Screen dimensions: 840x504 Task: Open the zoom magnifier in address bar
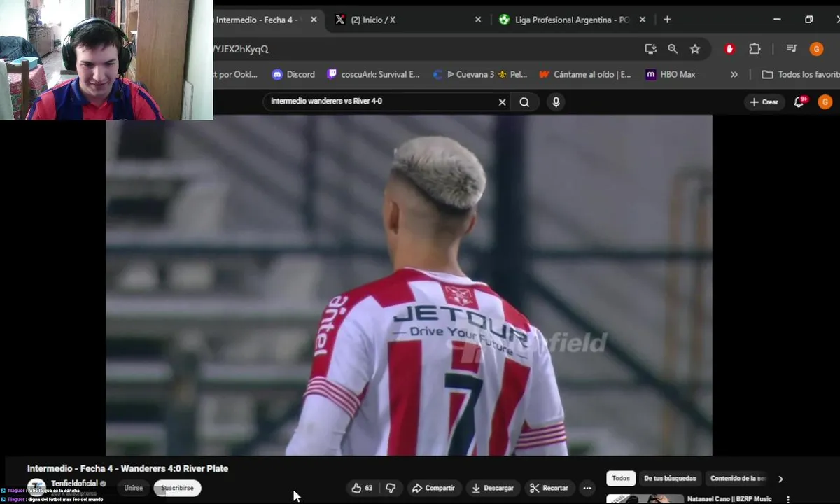[x=673, y=49]
